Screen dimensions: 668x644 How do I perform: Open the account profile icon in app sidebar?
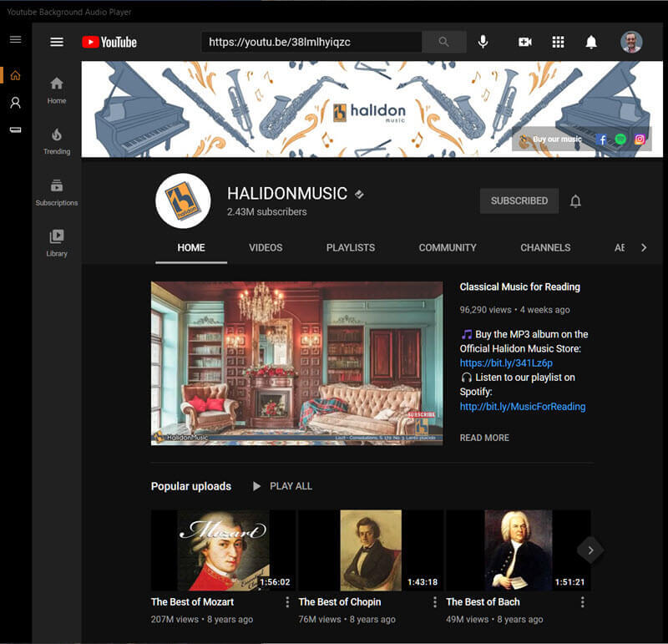[15, 103]
